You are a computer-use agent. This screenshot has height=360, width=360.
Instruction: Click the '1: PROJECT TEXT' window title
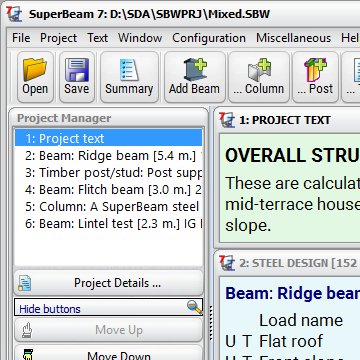285,120
